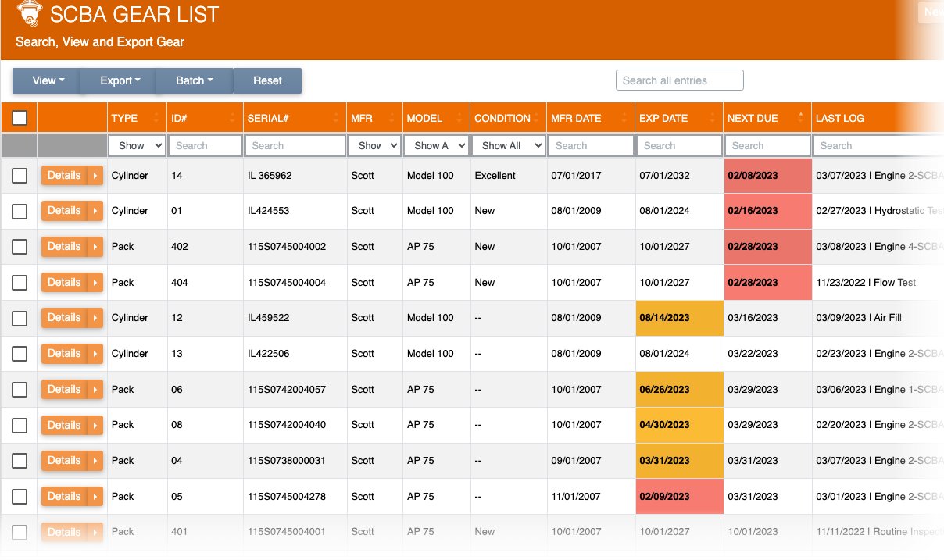Open the CONDITION Show All filter
The width and height of the screenshot is (944, 560).
click(x=508, y=145)
